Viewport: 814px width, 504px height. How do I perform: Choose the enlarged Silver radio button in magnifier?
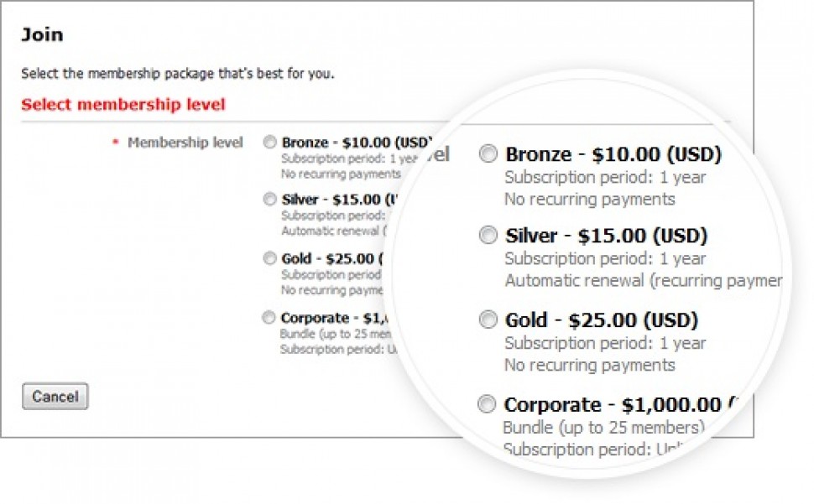click(x=488, y=236)
